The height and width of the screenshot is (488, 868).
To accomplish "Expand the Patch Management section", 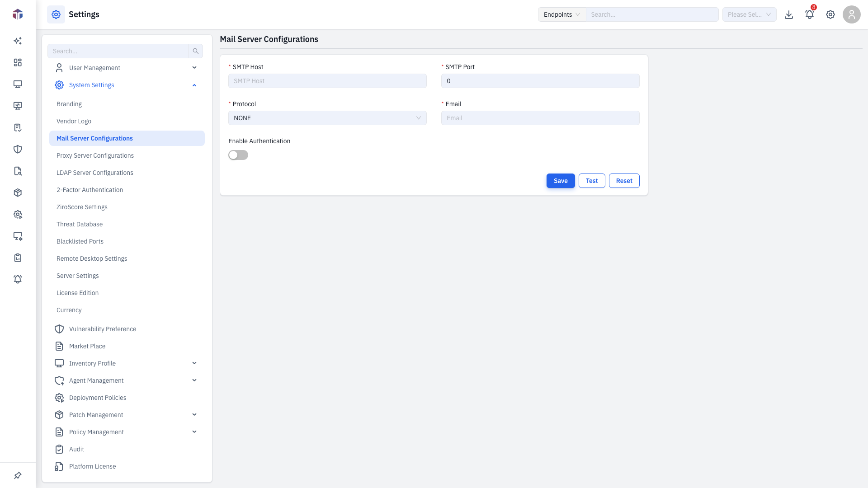I will click(x=127, y=415).
